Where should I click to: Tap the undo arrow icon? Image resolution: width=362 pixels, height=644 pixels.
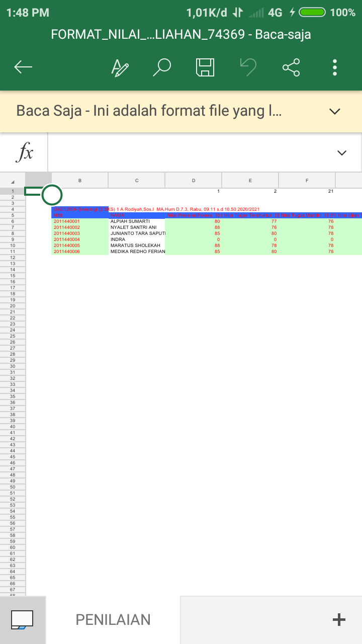(248, 67)
